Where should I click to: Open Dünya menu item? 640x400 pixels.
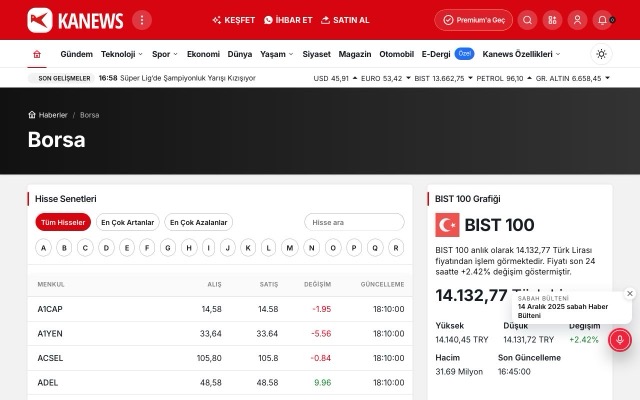click(x=240, y=54)
